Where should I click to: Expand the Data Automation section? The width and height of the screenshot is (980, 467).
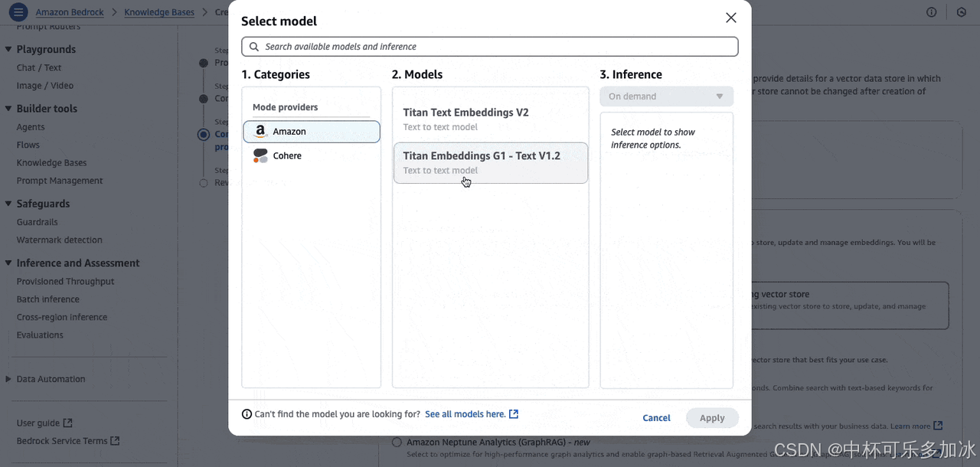[8, 379]
